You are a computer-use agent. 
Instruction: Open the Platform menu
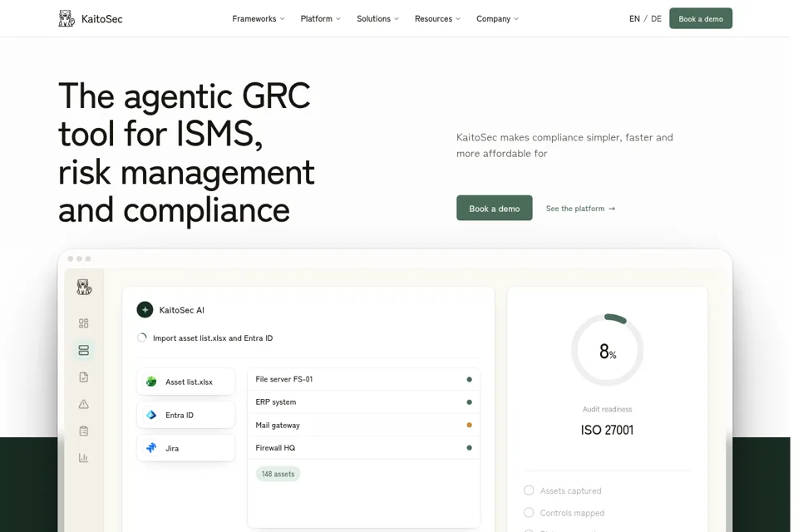tap(320, 19)
